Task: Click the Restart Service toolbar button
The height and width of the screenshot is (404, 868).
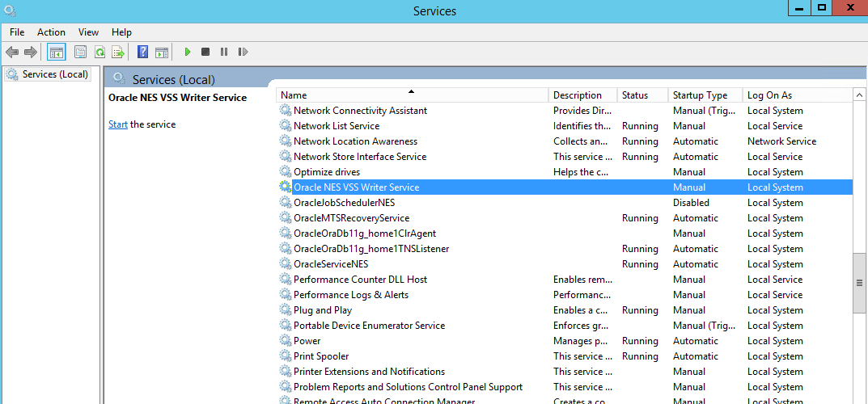Action: click(x=243, y=52)
